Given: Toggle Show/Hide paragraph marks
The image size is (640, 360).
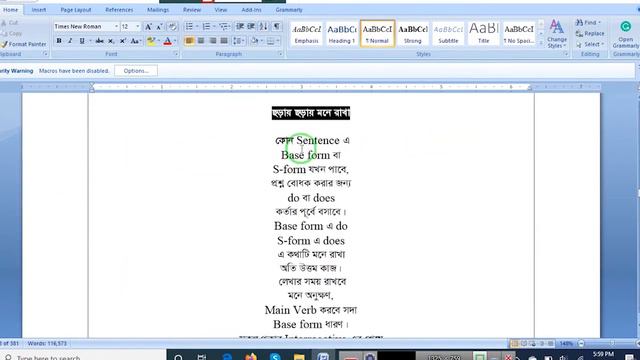Looking at the screenshot, I should click(277, 27).
